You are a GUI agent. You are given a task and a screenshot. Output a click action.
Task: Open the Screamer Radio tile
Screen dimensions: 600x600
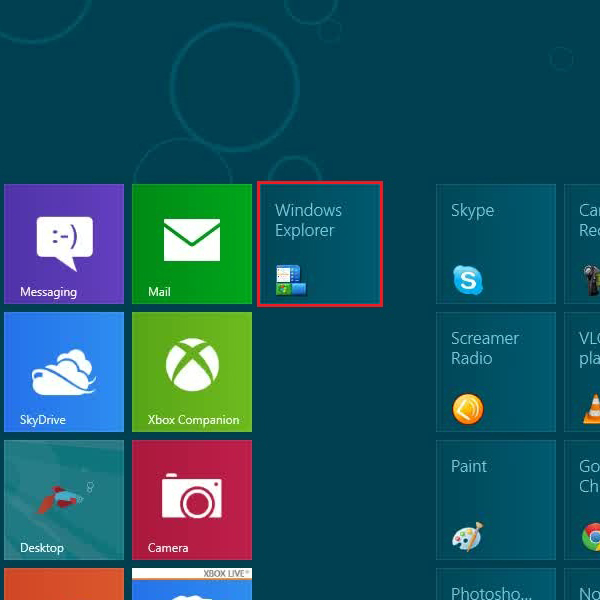click(496, 372)
